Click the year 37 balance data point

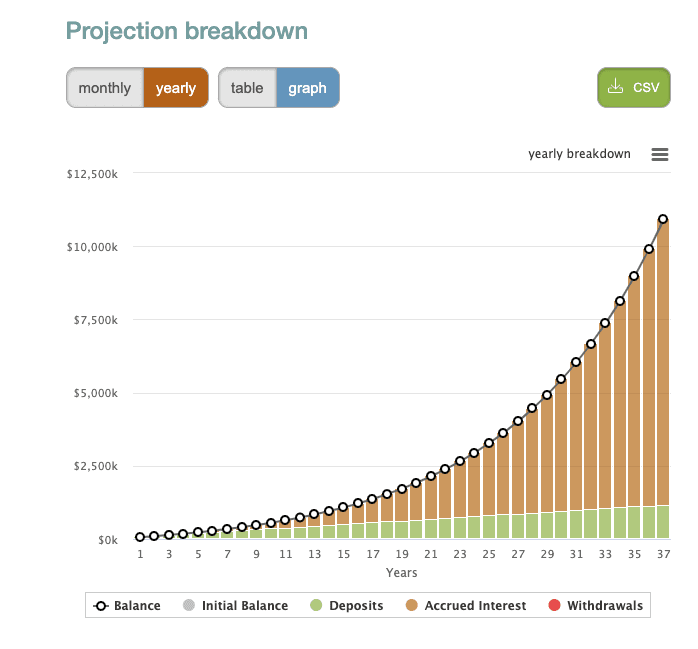(663, 219)
